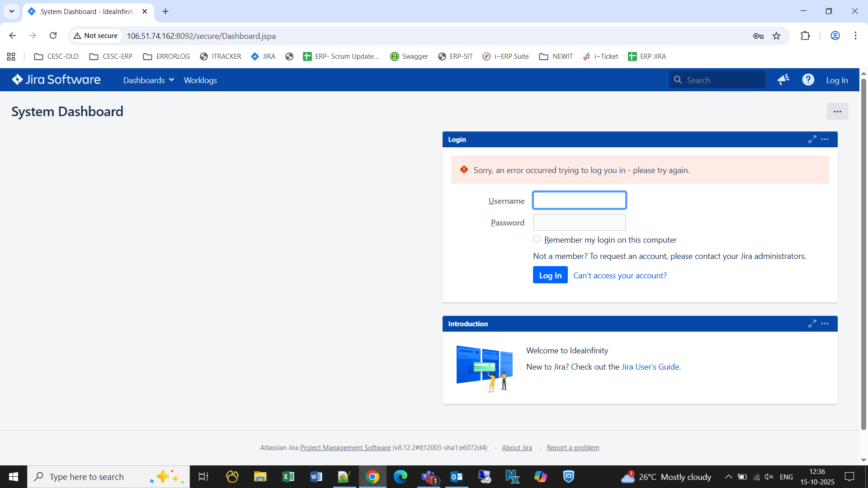Open Chrome extensions puzzle icon
This screenshot has width=868, height=488.
[805, 36]
